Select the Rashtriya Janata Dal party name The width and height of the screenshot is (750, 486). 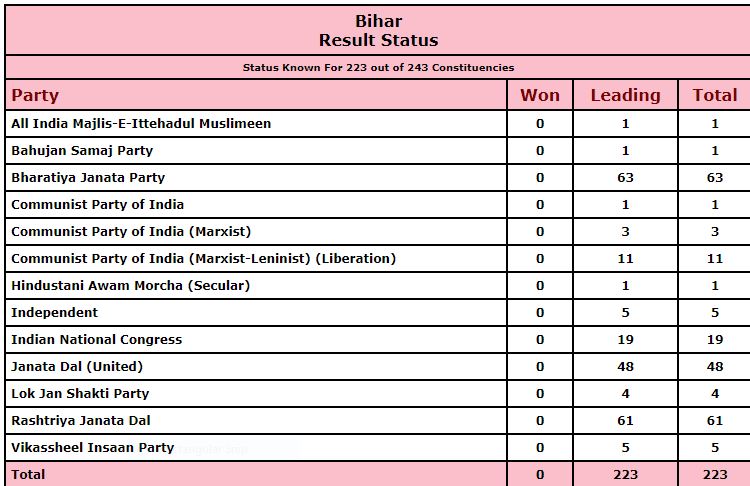click(81, 420)
